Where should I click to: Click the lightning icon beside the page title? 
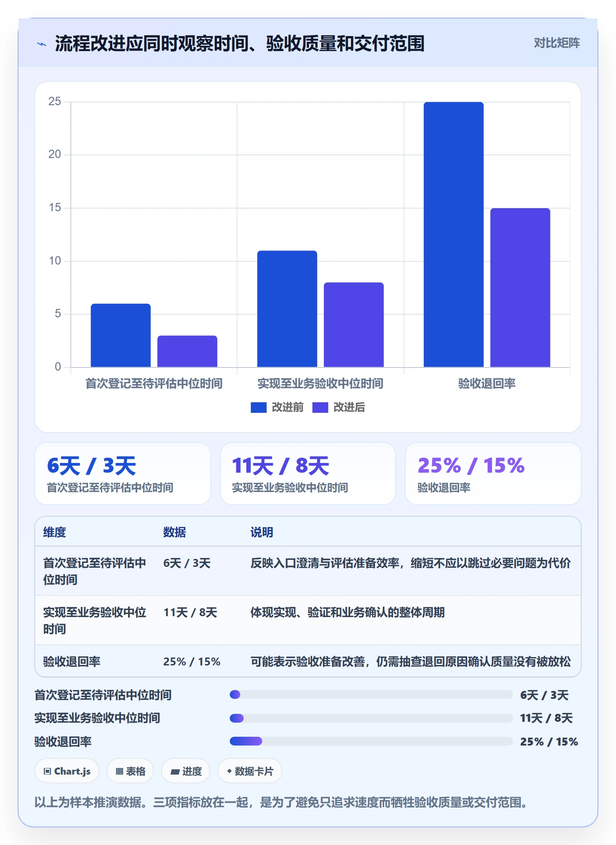coord(42,44)
